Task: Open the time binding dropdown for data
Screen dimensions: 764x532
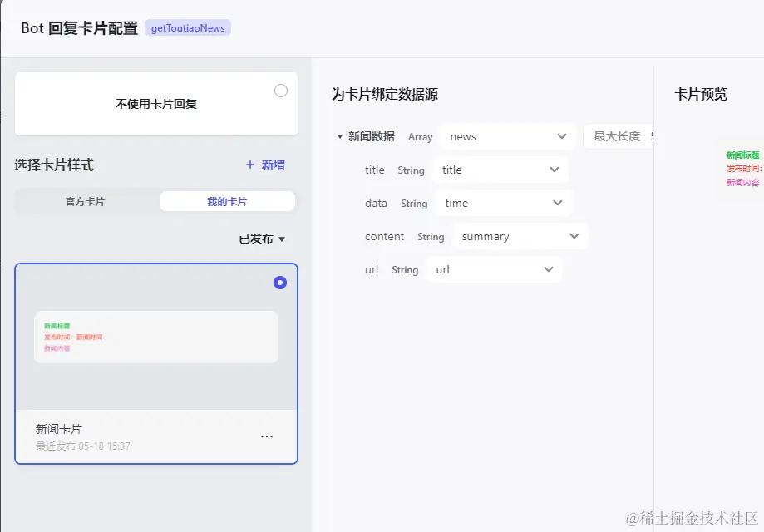Action: tap(503, 203)
